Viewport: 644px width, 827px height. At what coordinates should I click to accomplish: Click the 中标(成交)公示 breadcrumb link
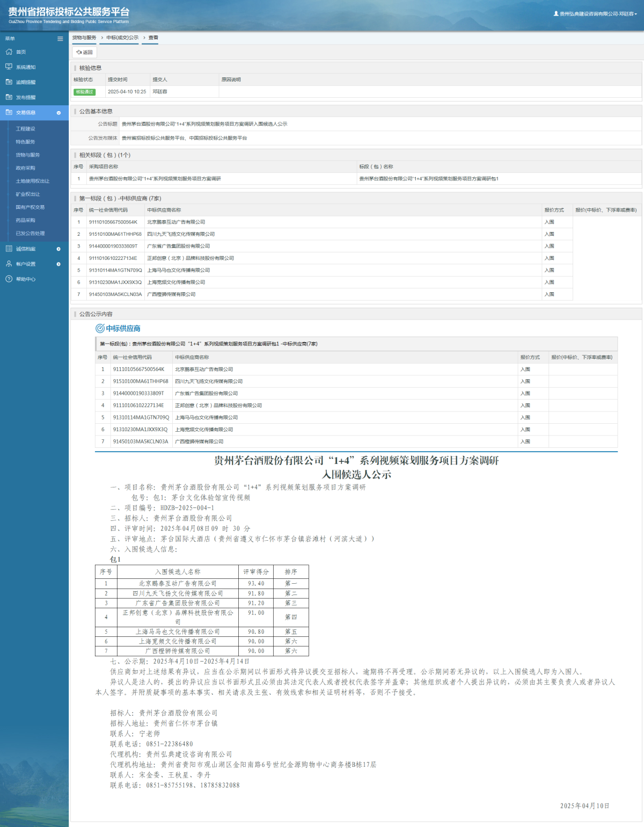coord(122,38)
